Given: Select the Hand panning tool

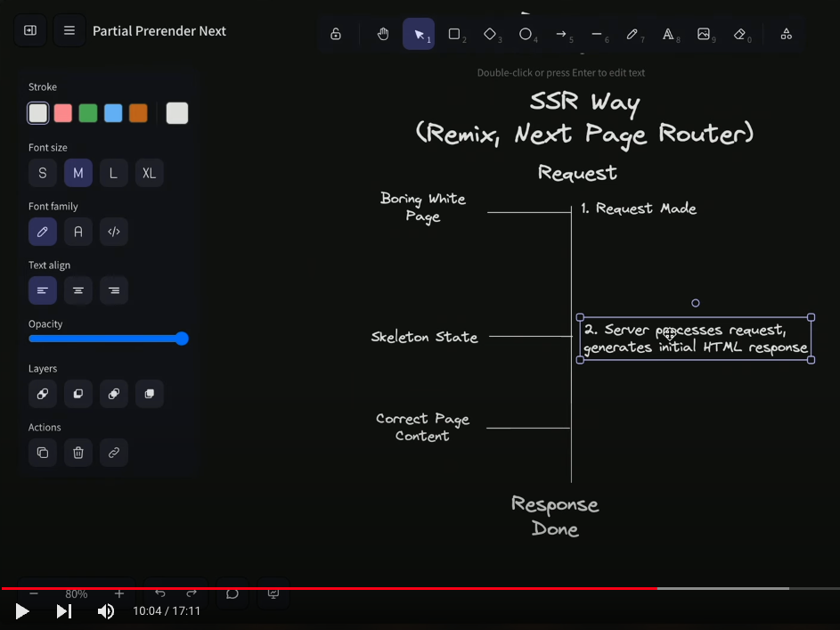Looking at the screenshot, I should [383, 34].
